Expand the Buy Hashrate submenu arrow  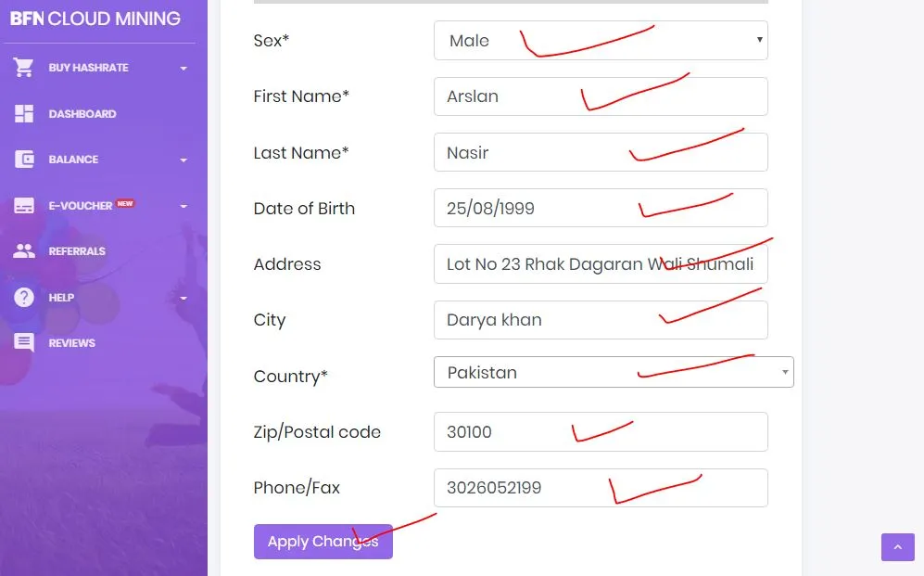pos(184,69)
